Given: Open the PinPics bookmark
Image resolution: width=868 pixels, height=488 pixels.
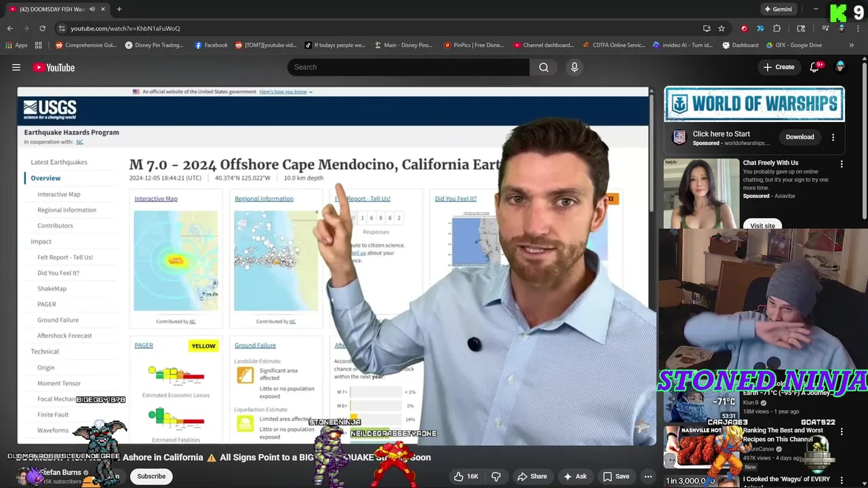Looking at the screenshot, I should [474, 45].
